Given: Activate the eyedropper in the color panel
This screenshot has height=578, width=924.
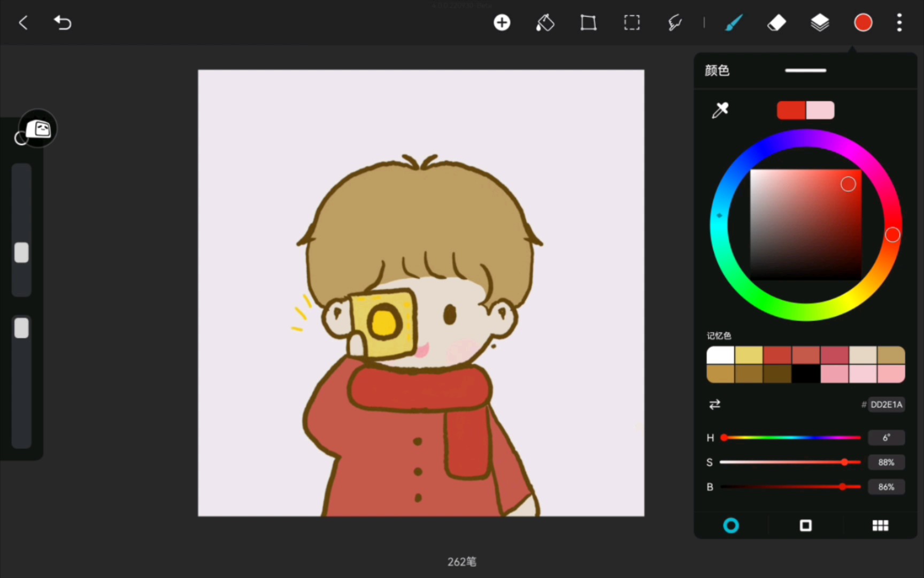Looking at the screenshot, I should pyautogui.click(x=720, y=110).
